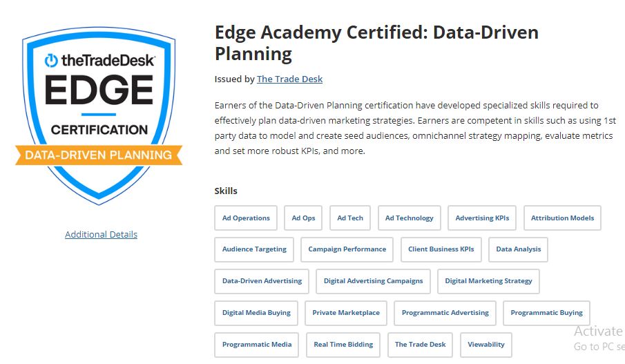Open the Campaign Performance skill tag
Image resolution: width=625 pixels, height=364 pixels.
pos(347,249)
